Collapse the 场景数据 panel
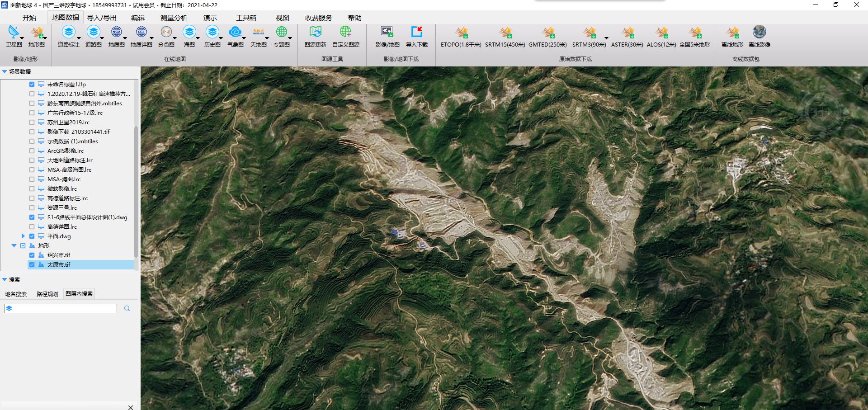 click(x=5, y=71)
